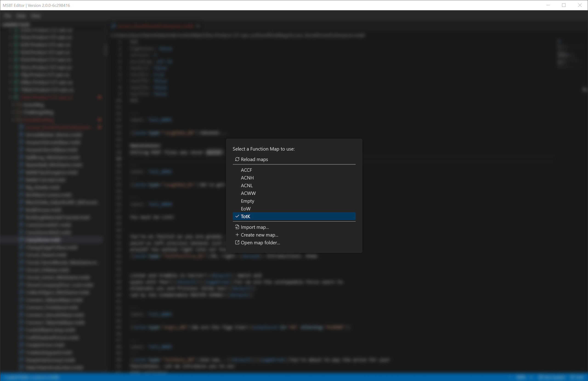588x381 pixels.
Task: Open the File menu
Action: click(x=7, y=16)
